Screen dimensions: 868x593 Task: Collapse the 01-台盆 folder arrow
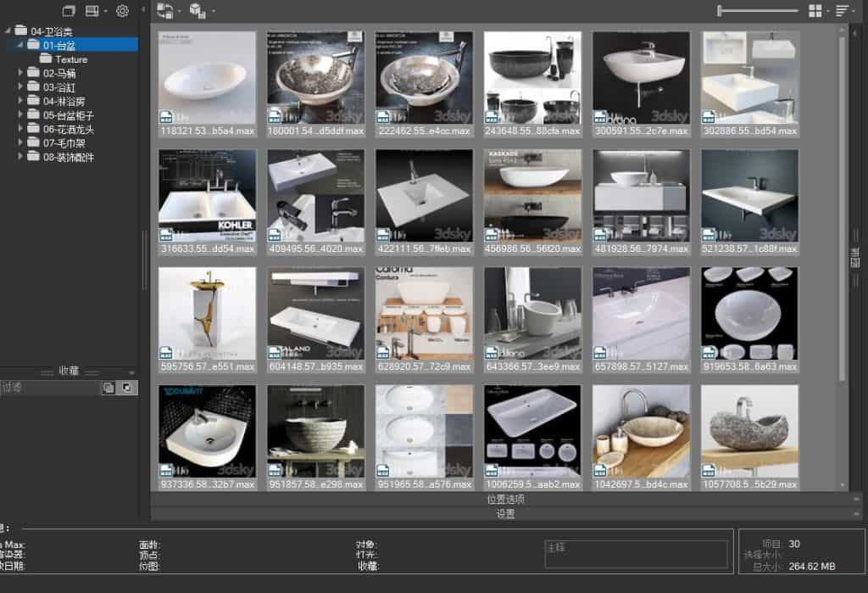[x=21, y=45]
